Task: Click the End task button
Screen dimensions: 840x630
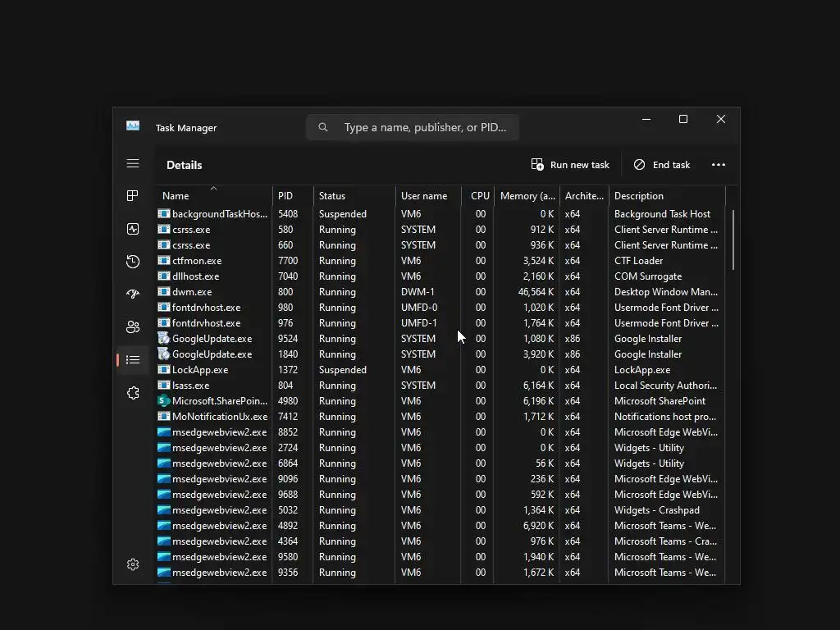Action: pos(662,164)
